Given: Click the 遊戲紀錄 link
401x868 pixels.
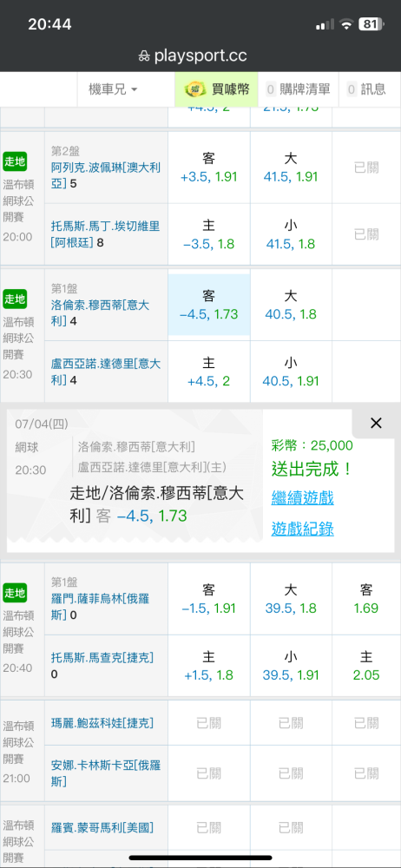Looking at the screenshot, I should pos(302,529).
